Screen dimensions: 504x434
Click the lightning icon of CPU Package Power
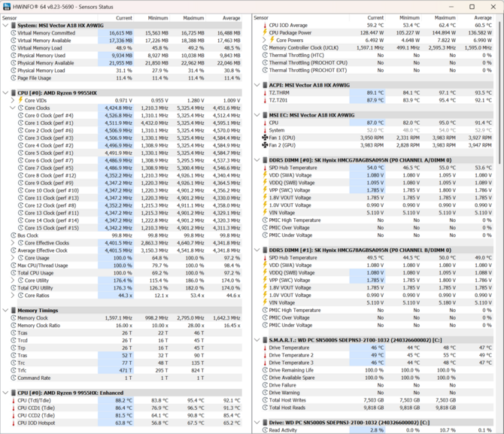[x=265, y=32]
